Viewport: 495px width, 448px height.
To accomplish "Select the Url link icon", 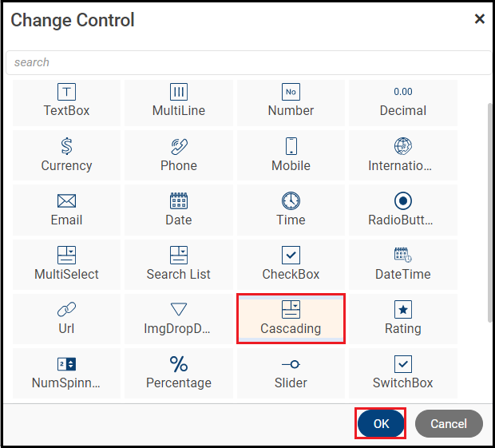I will pyautogui.click(x=67, y=309).
